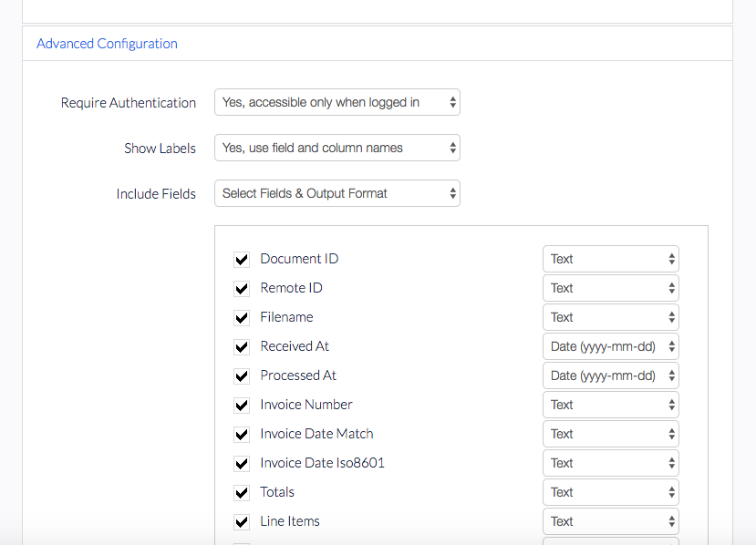
Task: Uncheck the Document ID checkbox
Action: pos(242,259)
